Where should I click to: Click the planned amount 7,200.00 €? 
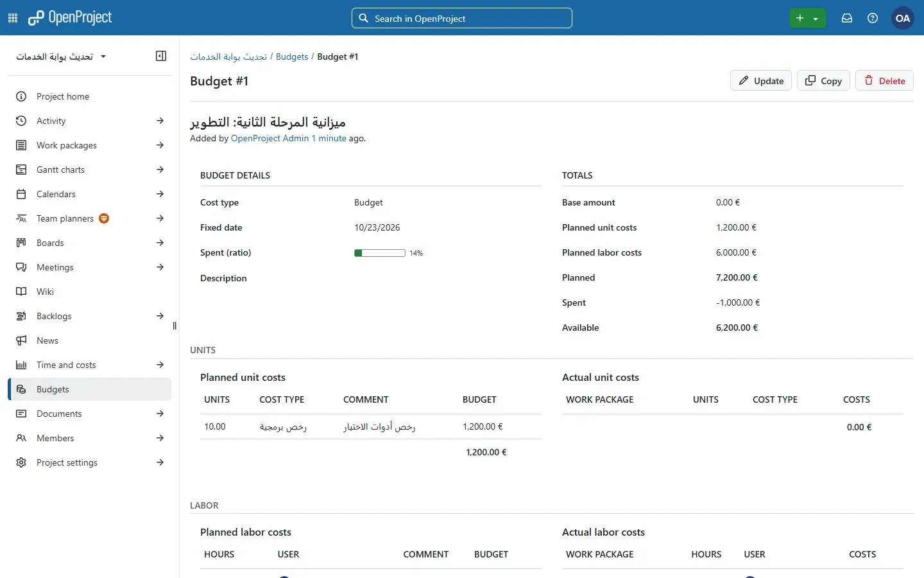point(737,277)
